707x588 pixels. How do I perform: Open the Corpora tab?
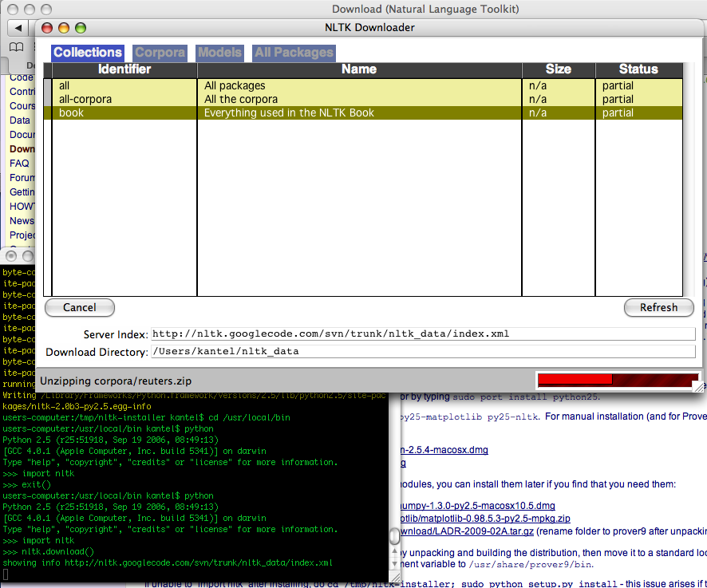click(160, 53)
